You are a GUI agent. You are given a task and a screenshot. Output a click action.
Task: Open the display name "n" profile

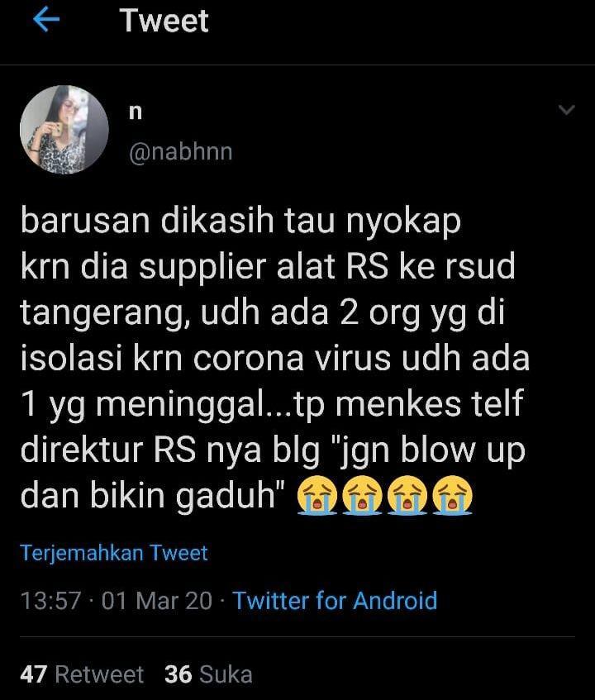[136, 112]
